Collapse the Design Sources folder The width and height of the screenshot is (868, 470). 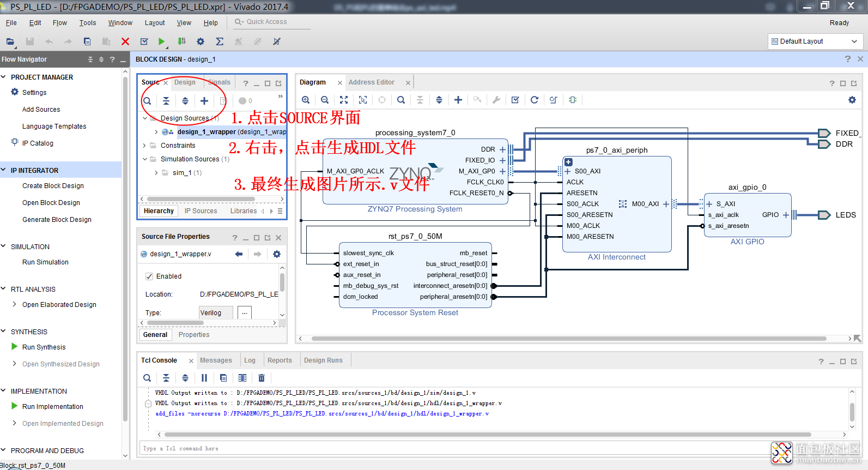tap(144, 118)
